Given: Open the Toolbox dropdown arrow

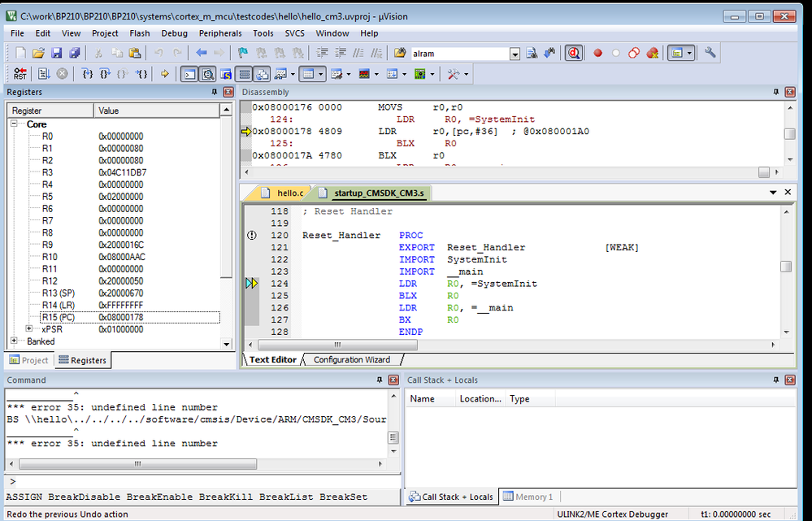Looking at the screenshot, I should [466, 74].
